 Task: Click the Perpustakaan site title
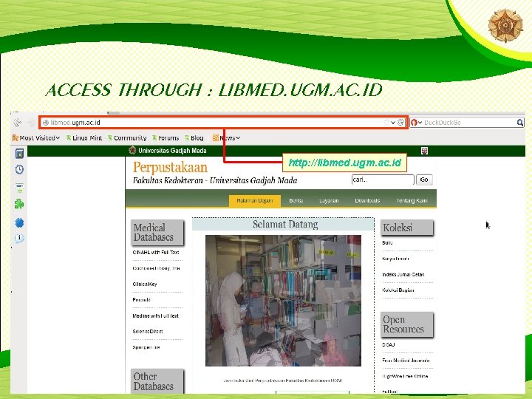[170, 167]
